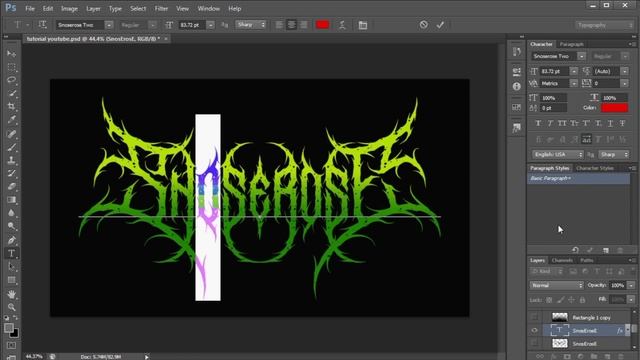Select the Eyedropper tool
This screenshot has height=360, width=640.
[x=11, y=120]
